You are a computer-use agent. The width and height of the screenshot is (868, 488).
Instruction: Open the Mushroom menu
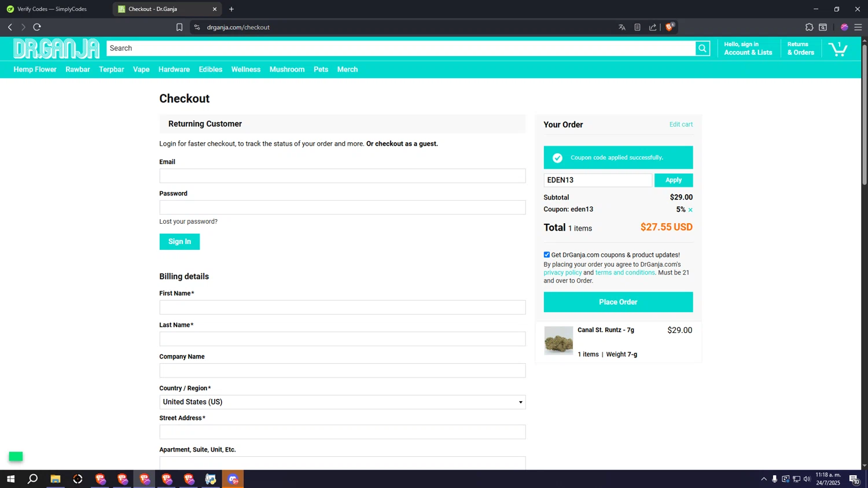coord(287,69)
